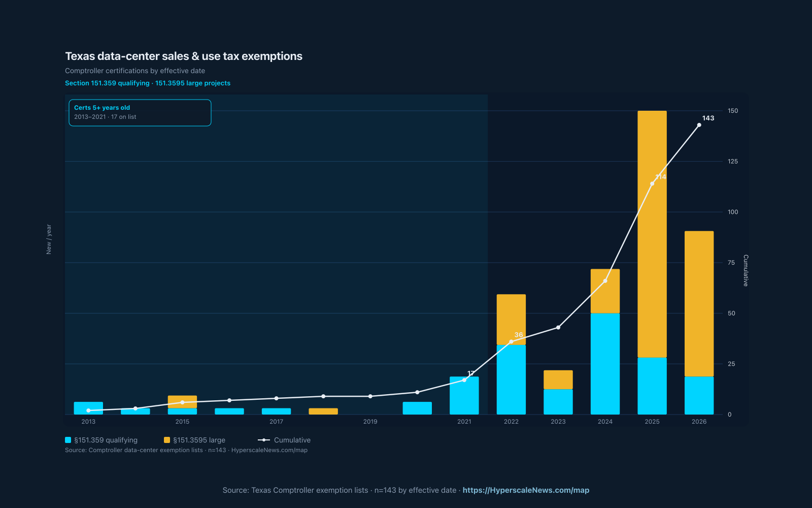Click the cumulative line point at 2023

(558, 327)
